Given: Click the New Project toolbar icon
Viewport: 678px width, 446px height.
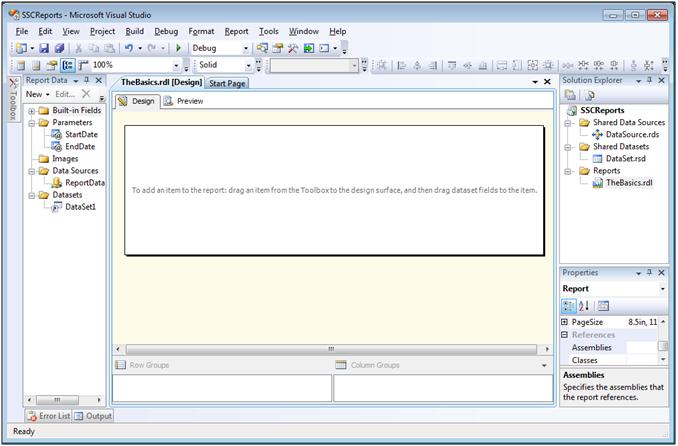Looking at the screenshot, I should pos(21,48).
